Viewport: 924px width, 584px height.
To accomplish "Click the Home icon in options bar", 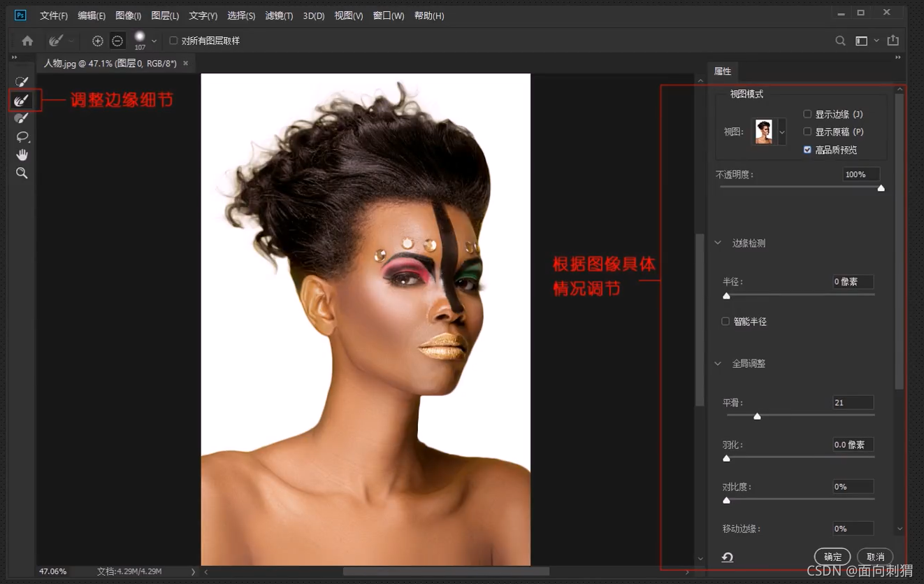I will point(27,41).
